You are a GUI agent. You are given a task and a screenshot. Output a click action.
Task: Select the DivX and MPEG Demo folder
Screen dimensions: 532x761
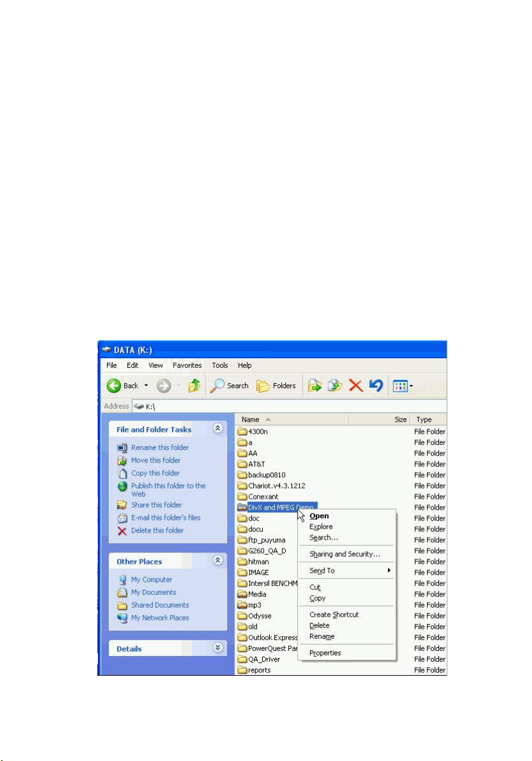coord(277,507)
